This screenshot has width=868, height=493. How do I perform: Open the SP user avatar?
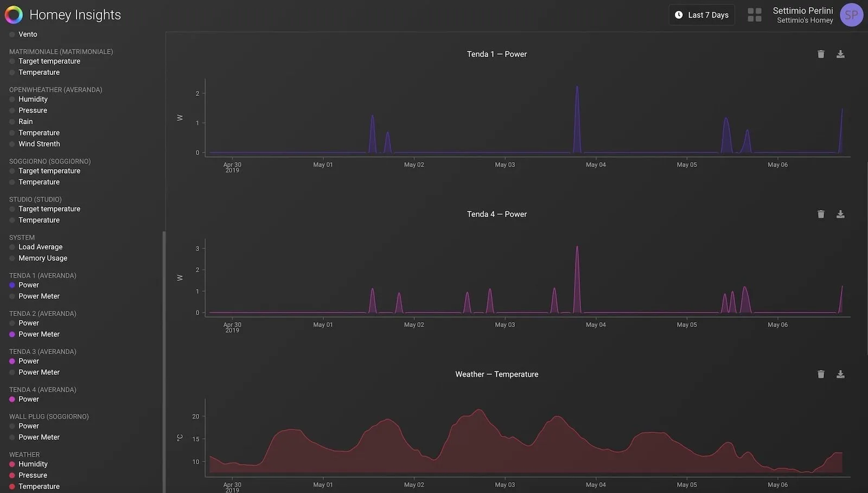pyautogui.click(x=851, y=15)
